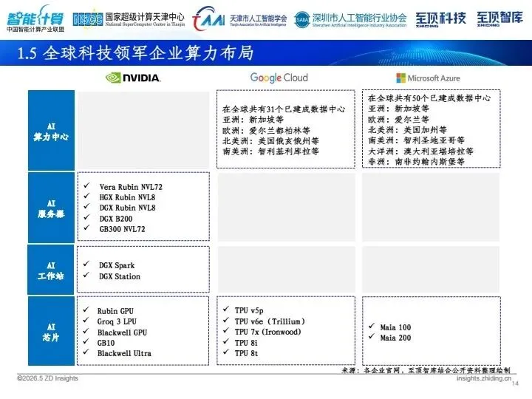This screenshot has width=532, height=399.
Task: Click the TPU v6e (Trillium) entry
Action: coord(270,321)
